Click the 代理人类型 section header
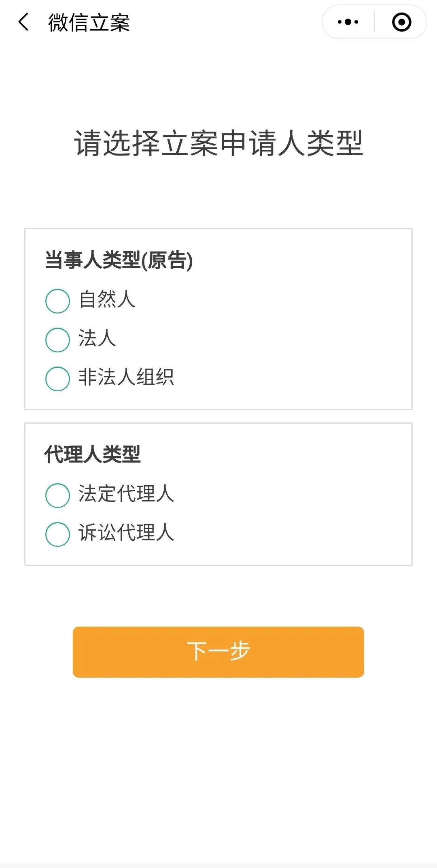 pos(93,454)
